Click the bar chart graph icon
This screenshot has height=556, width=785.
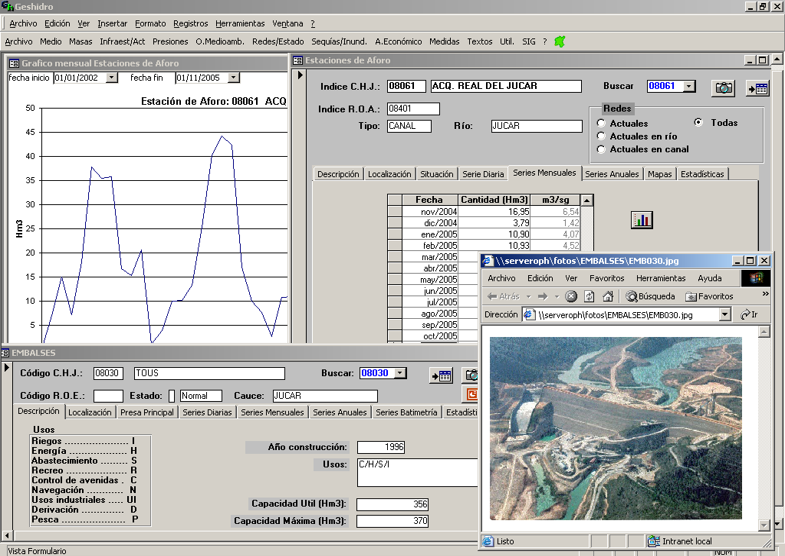click(642, 219)
